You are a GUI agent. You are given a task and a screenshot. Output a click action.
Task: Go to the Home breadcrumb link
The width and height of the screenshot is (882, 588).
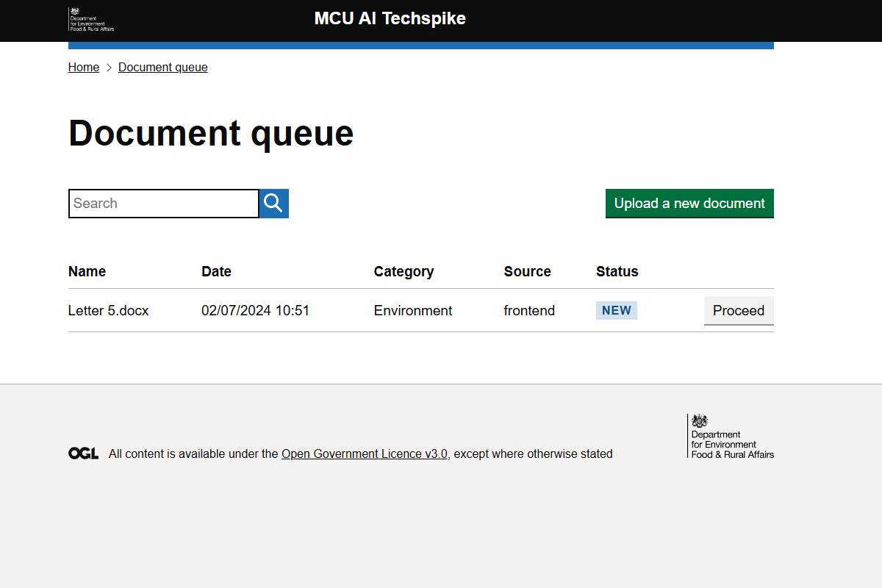[x=84, y=68]
